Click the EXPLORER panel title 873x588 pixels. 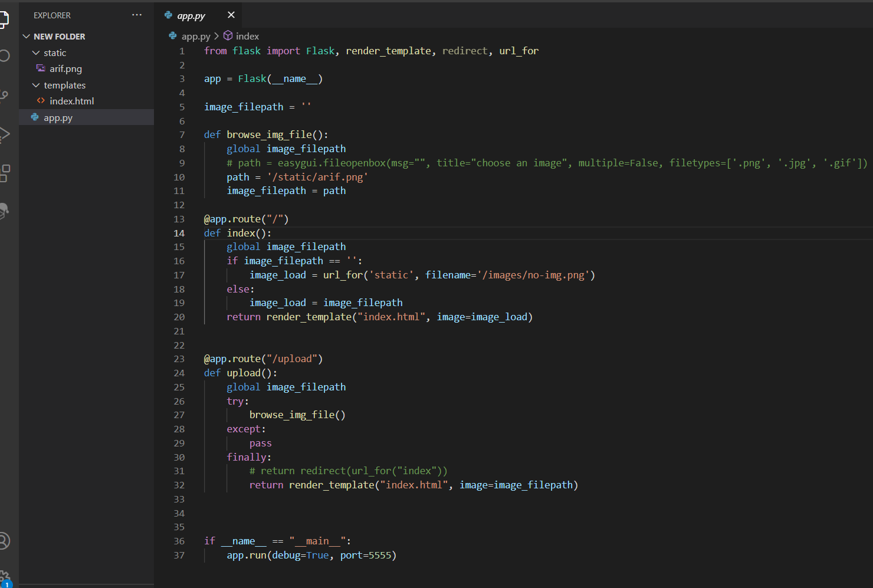(52, 15)
